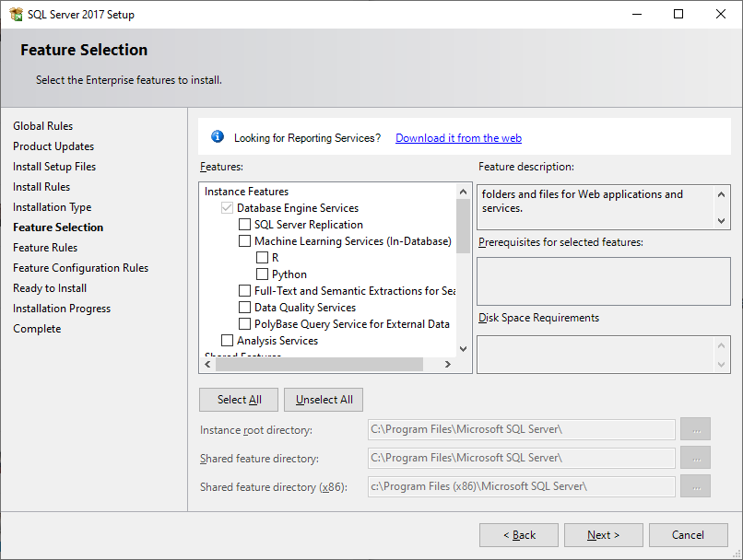Click Select All button

pyautogui.click(x=239, y=400)
